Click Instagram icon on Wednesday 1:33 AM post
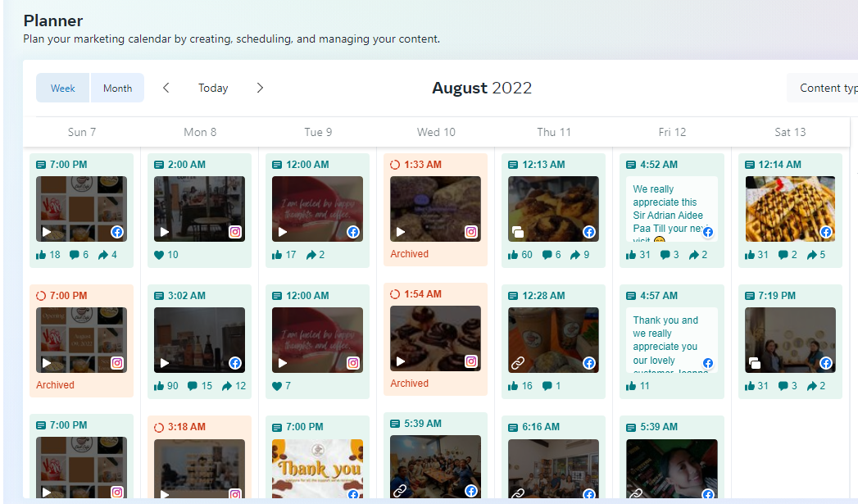This screenshot has width=858, height=504. coord(471,232)
